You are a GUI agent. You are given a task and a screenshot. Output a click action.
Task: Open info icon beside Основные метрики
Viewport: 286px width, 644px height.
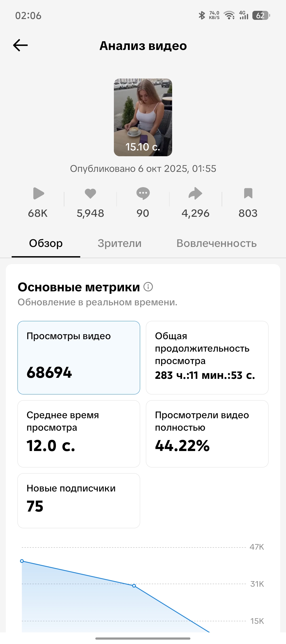148,287
